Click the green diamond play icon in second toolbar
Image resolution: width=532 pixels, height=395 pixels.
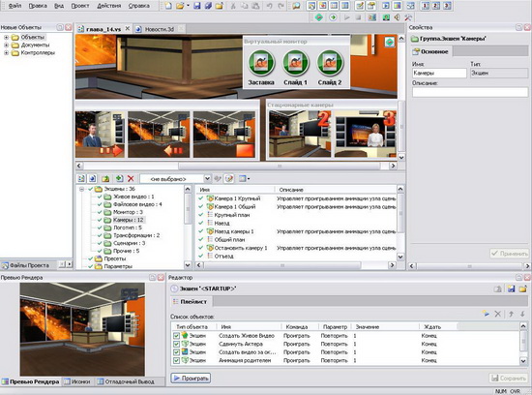[319, 17]
